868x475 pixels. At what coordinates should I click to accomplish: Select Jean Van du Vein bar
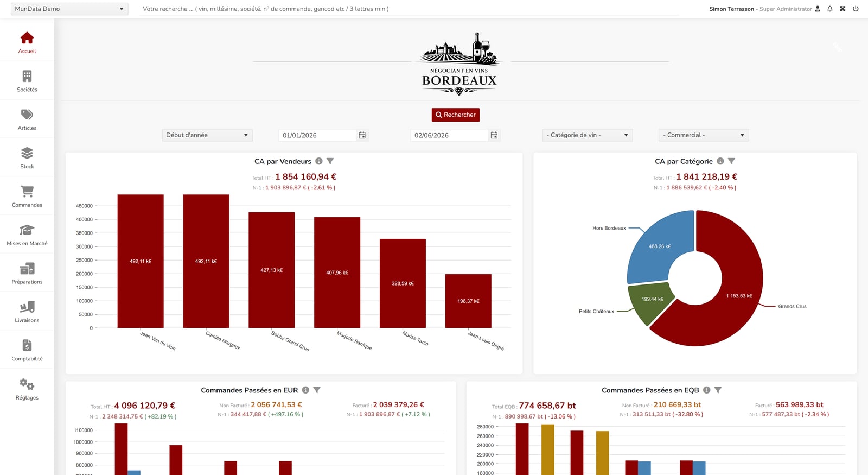pos(141,261)
